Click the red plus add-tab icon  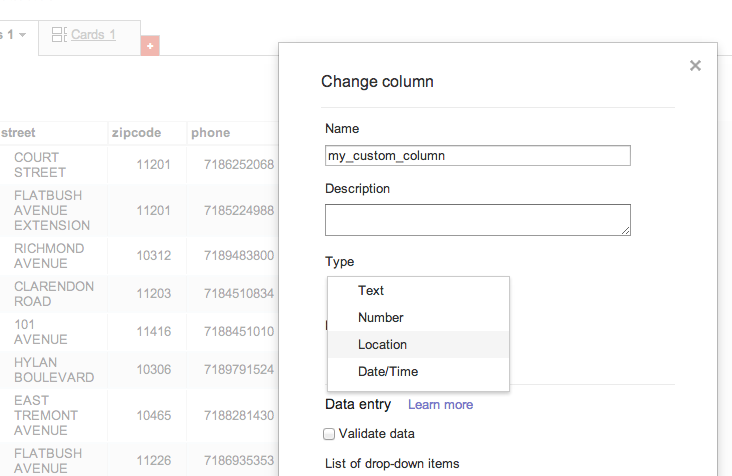(150, 46)
